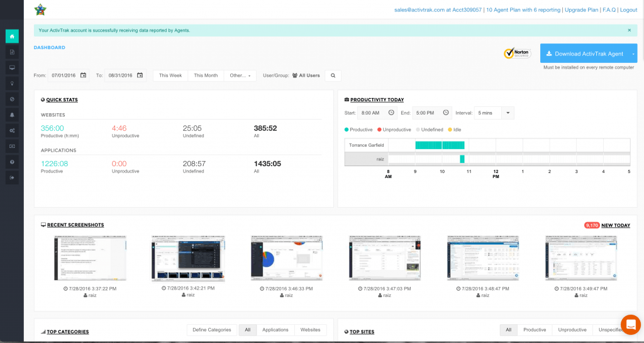Open the Other... date range dropdown
Image resolution: width=644 pixels, height=343 pixels.
click(x=240, y=76)
